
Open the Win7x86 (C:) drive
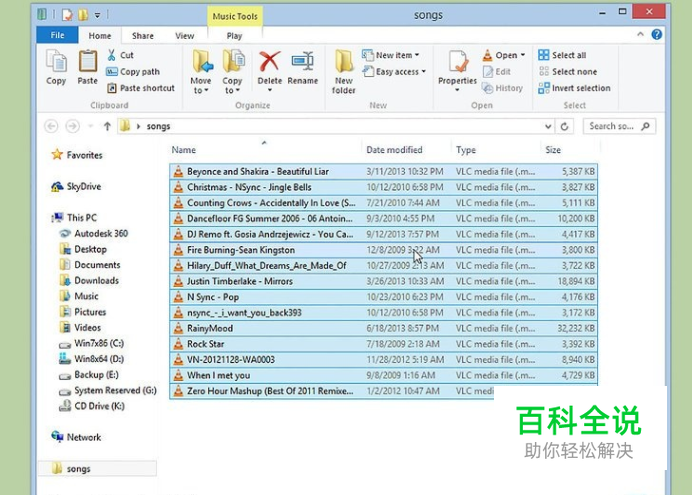pos(91,343)
